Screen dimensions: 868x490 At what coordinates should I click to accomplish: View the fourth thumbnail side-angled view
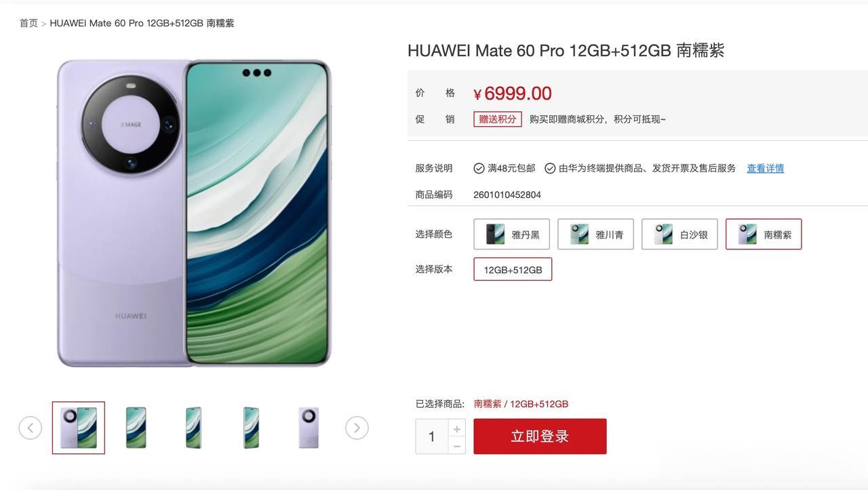click(251, 428)
